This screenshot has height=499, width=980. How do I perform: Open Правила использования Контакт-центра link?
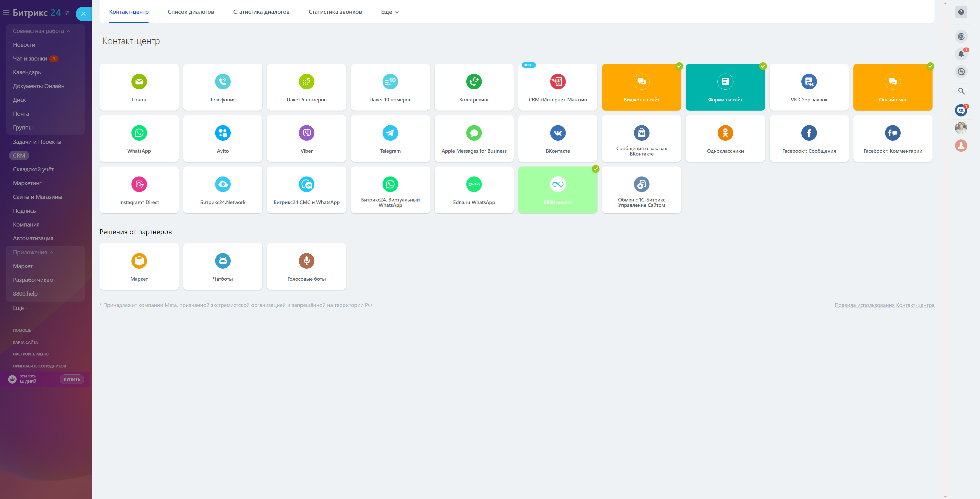click(884, 305)
